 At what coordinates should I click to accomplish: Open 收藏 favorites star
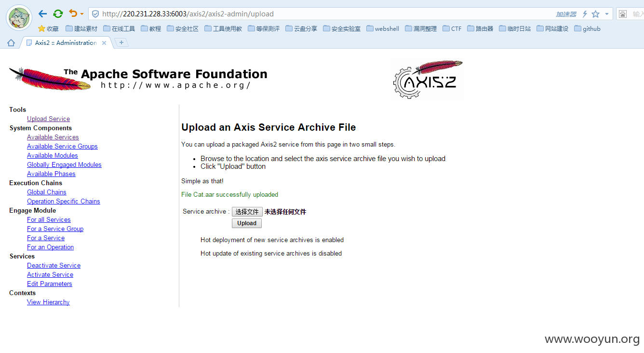[x=48, y=28]
